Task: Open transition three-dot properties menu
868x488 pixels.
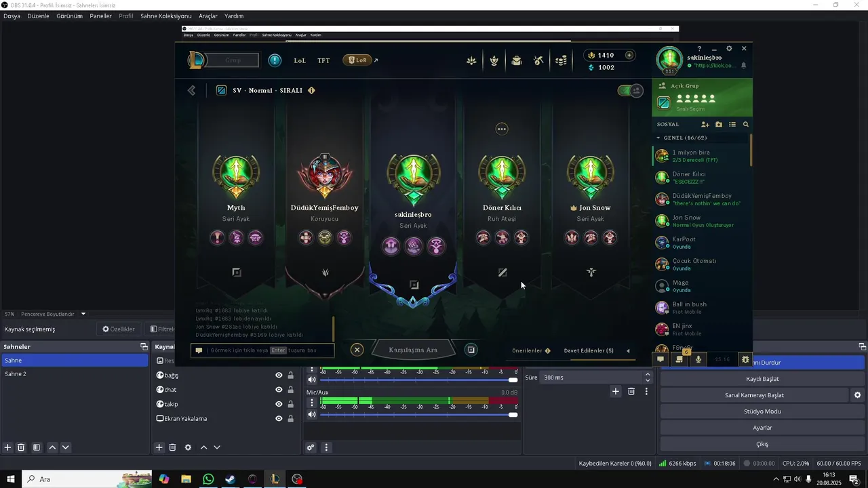Action: pyautogui.click(x=646, y=391)
